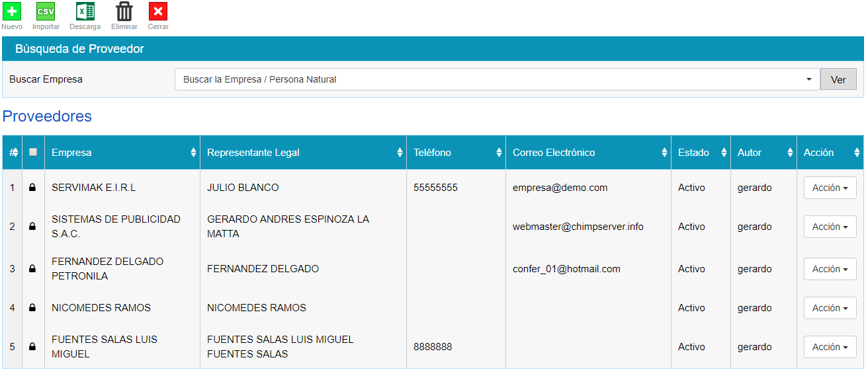Open Acción dropdown for SERVIMAK E.I.R.L

point(830,188)
